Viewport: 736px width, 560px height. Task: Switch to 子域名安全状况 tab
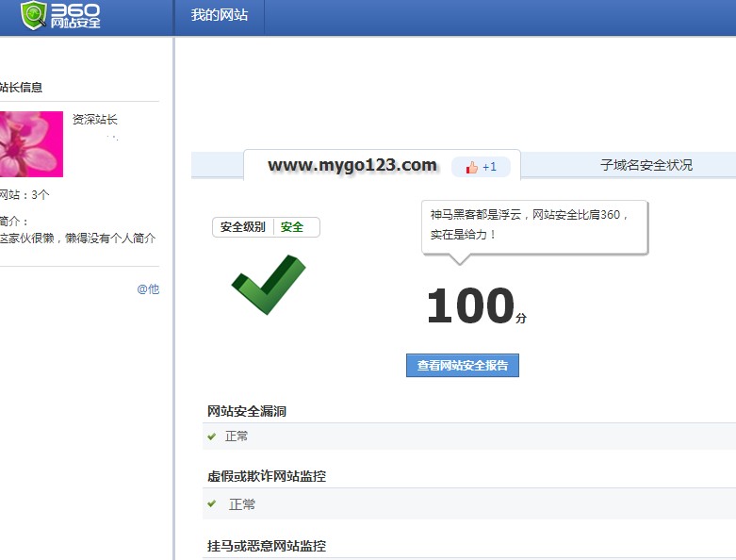pyautogui.click(x=646, y=165)
